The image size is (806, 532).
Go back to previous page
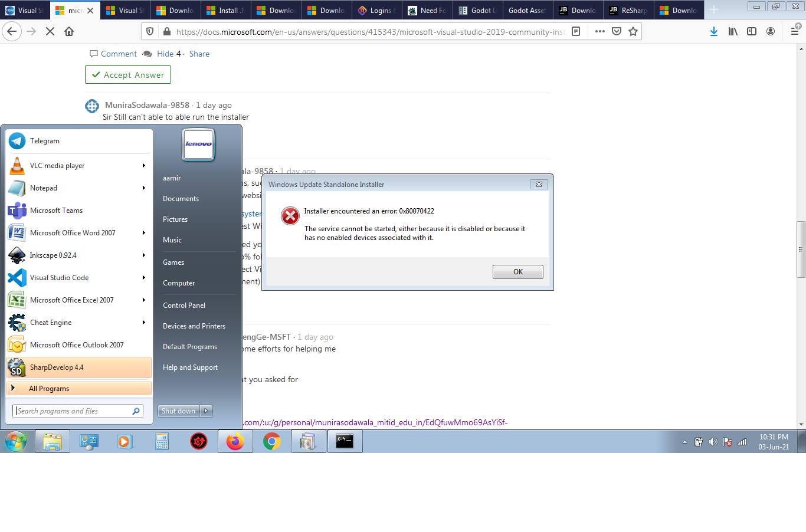[x=12, y=31]
